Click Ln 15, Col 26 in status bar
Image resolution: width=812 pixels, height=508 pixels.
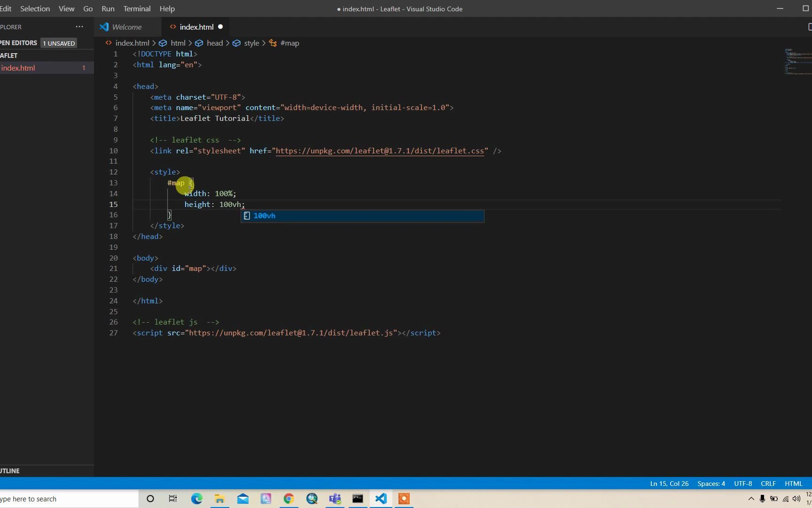click(669, 484)
